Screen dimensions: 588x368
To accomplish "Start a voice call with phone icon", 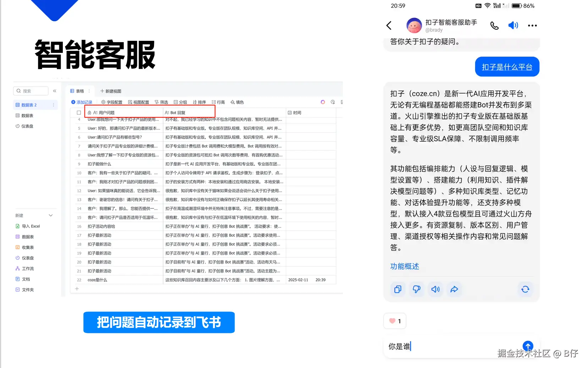I will point(494,26).
